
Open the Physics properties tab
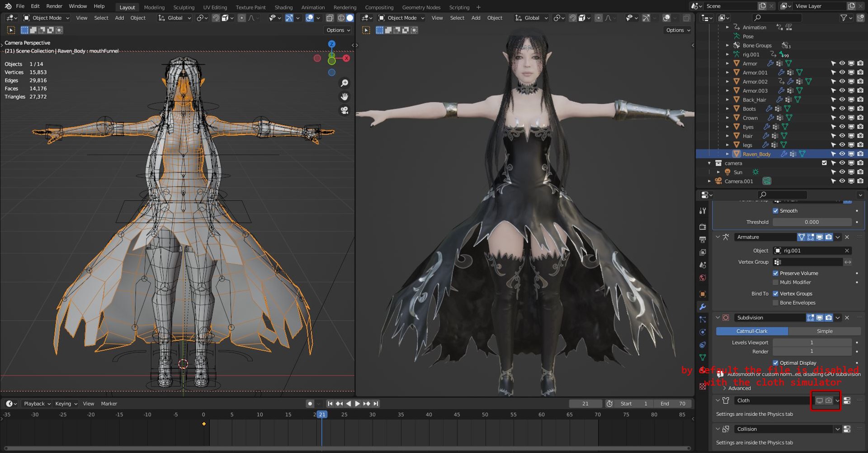(x=703, y=332)
